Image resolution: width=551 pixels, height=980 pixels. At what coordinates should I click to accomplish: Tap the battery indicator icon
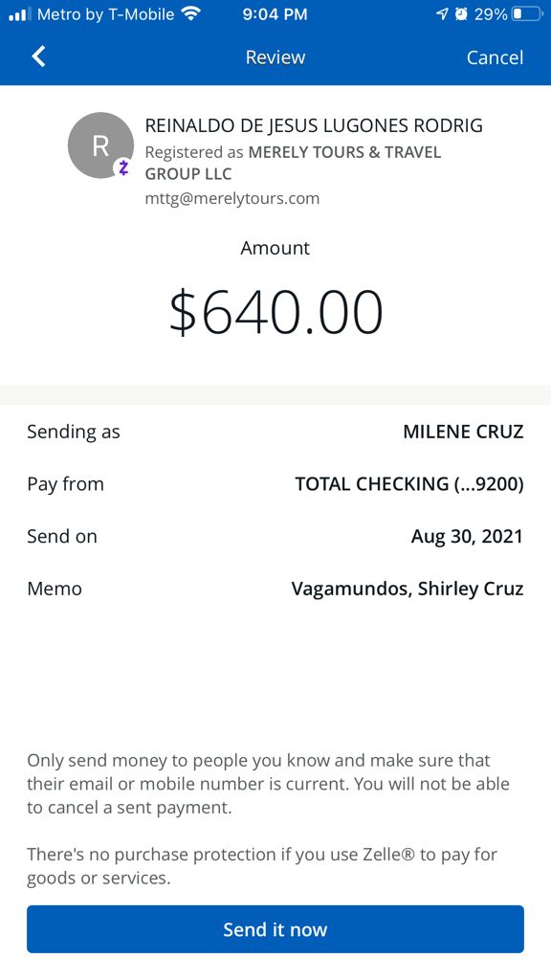coord(527,13)
